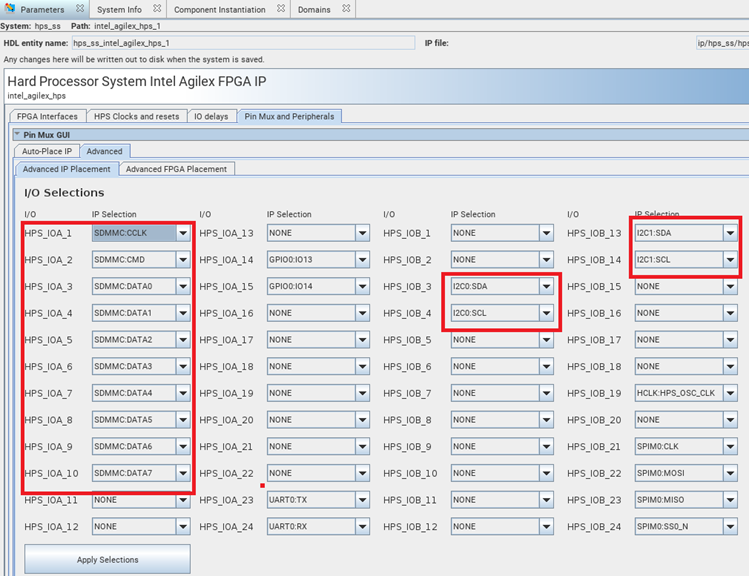Open the HPS_IOB_22 SPIM0:MOSI dropdown
The width and height of the screenshot is (749, 576).
point(730,473)
